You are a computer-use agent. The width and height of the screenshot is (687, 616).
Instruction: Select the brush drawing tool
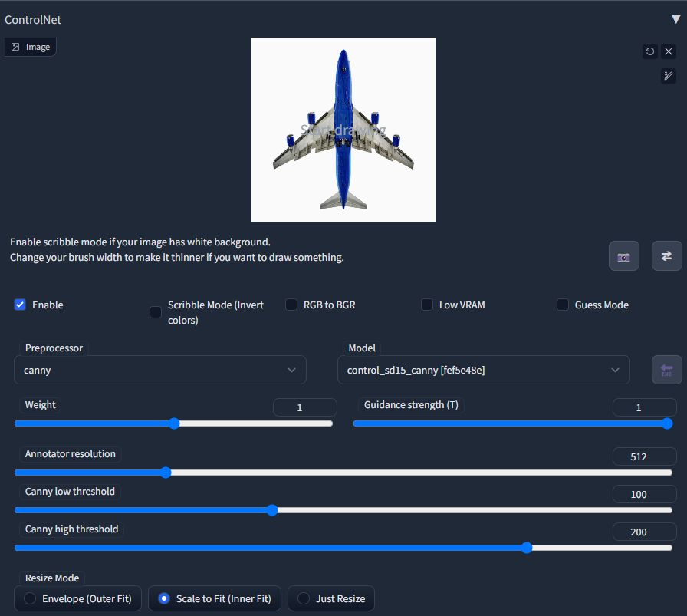[668, 75]
